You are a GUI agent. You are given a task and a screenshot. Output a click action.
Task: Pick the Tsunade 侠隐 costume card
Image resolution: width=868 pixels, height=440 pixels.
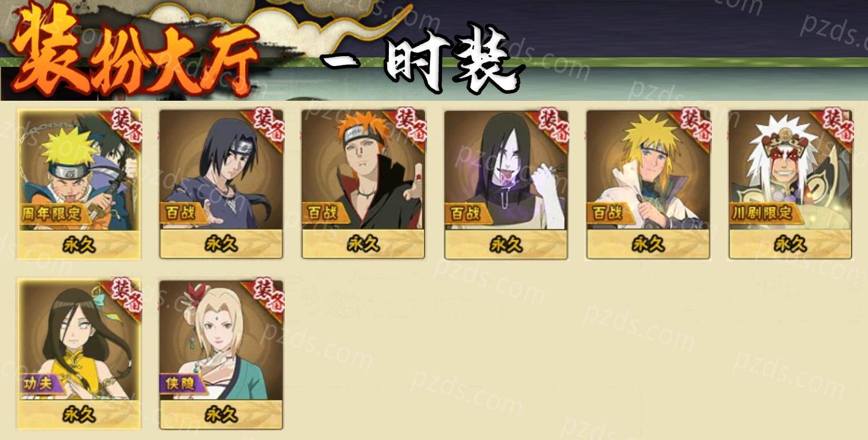221,354
